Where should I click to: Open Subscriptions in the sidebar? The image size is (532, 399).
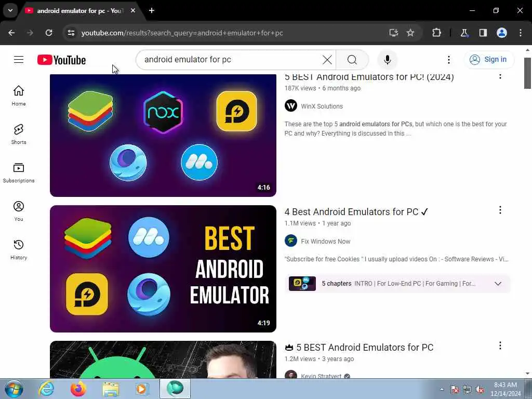point(19,172)
